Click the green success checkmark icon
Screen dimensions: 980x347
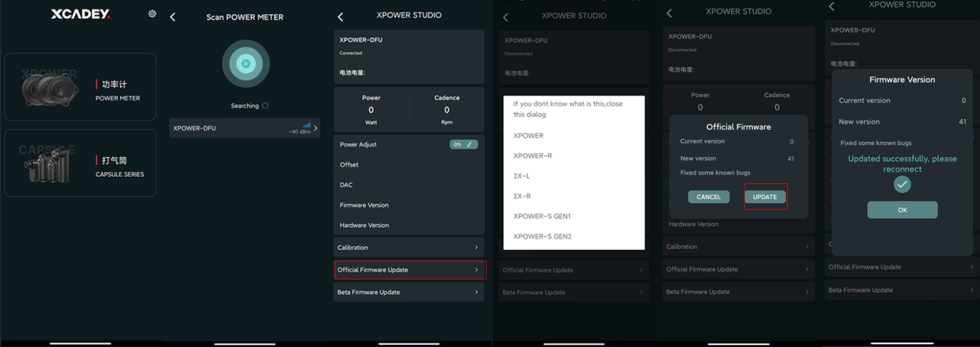click(902, 184)
